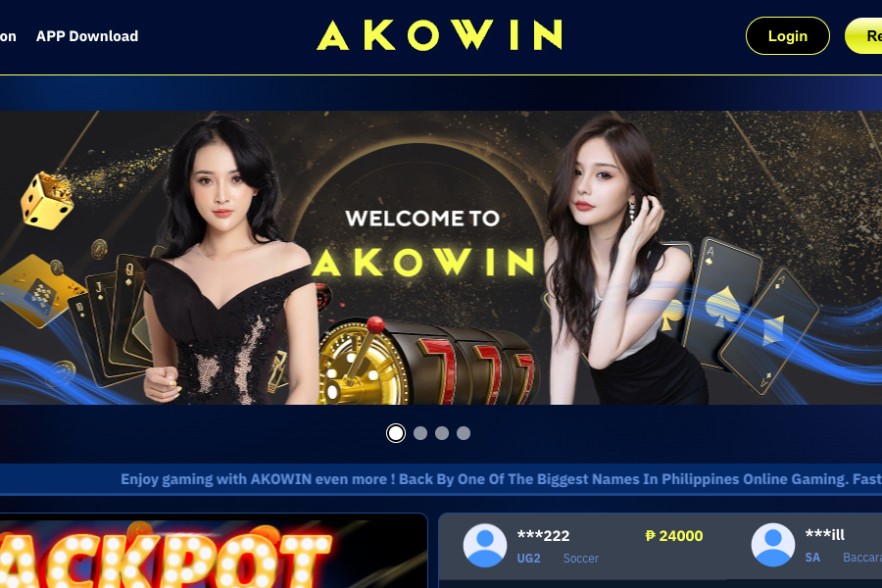Click the scrolling announcement ticker text
Viewport: 882px width, 588px height.
(501, 479)
